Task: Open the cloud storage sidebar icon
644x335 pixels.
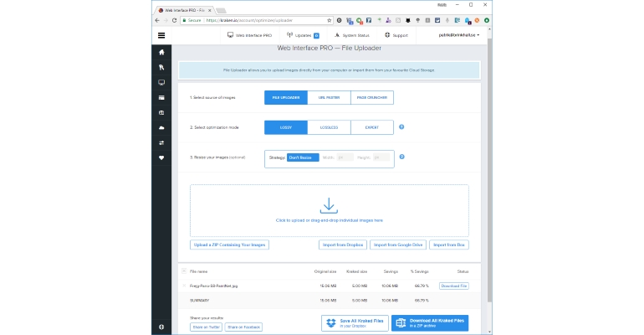Action: 161,128
